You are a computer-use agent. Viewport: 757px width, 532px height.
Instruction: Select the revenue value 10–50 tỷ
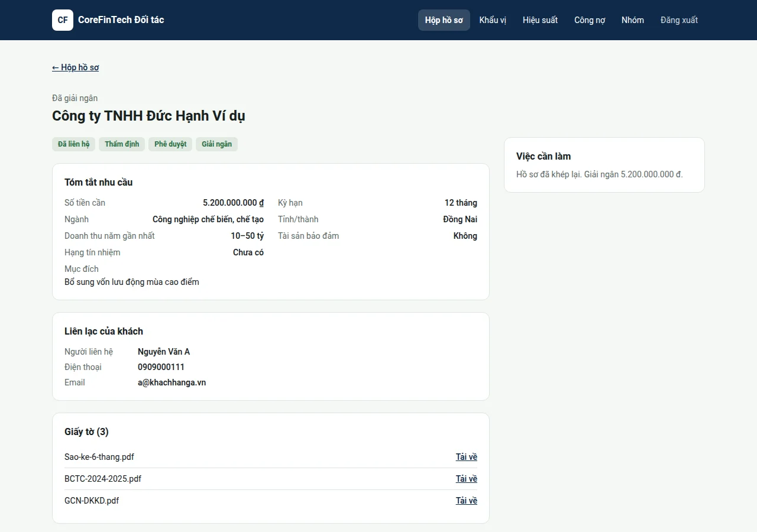247,236
